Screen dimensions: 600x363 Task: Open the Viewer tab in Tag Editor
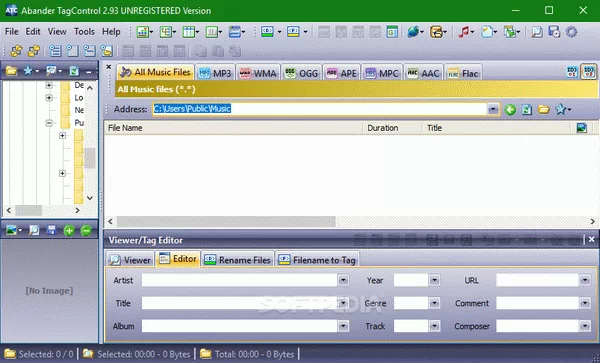pyautogui.click(x=130, y=260)
